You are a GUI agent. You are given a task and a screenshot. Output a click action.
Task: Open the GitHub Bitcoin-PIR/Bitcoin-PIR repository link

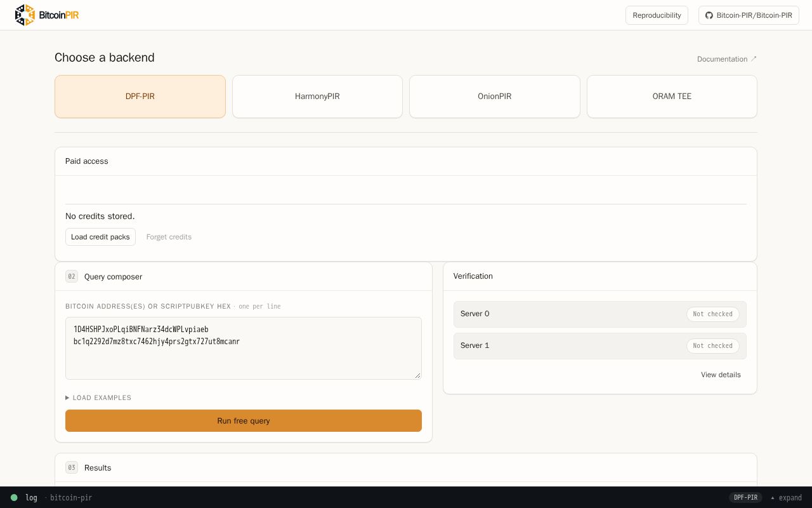[749, 15]
